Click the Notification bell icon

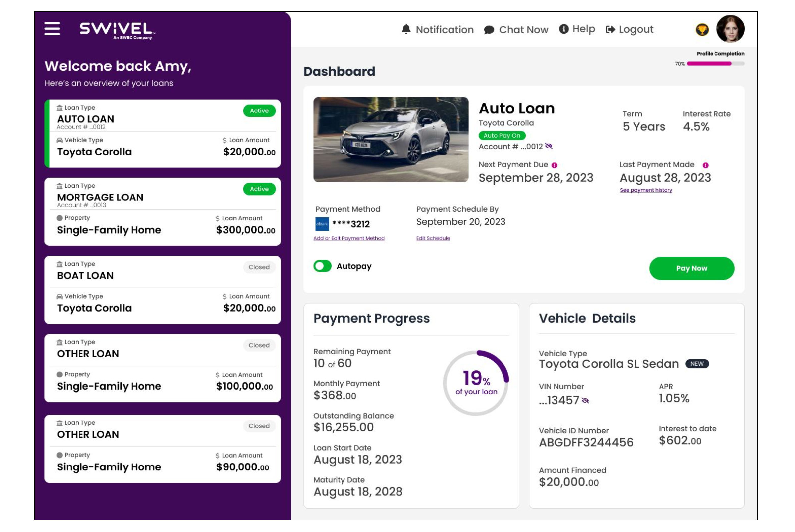tap(406, 29)
